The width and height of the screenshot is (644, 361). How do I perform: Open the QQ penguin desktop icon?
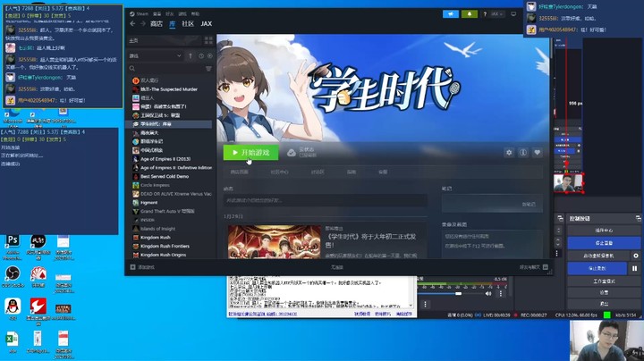pyautogui.click(x=13, y=309)
